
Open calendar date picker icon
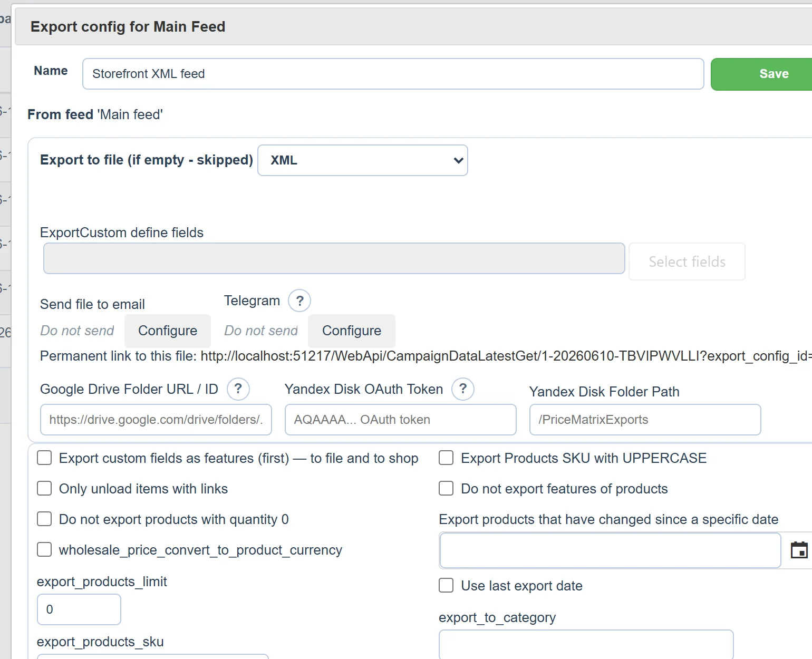(x=799, y=550)
